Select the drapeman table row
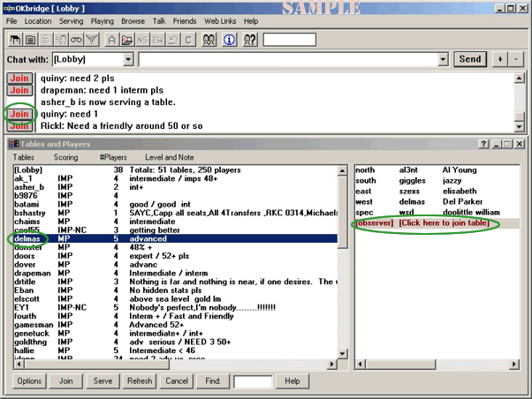Viewport: 532px width, 399px height. point(175,274)
